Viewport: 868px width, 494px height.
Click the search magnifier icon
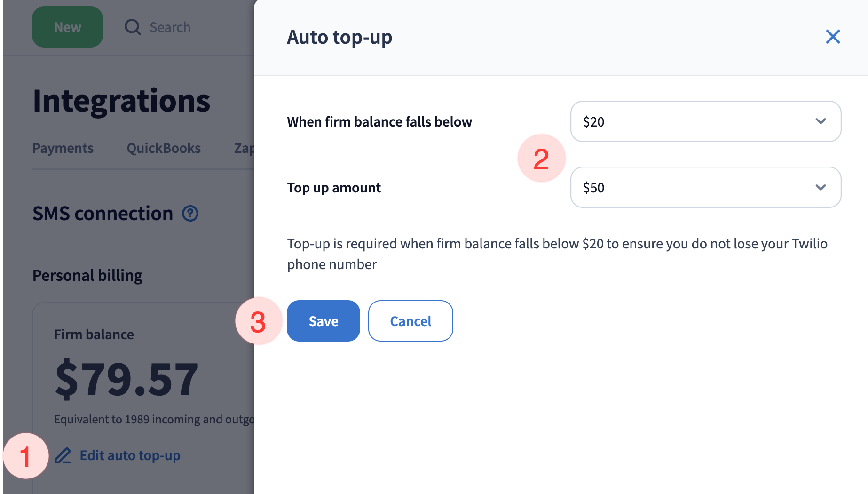click(133, 27)
